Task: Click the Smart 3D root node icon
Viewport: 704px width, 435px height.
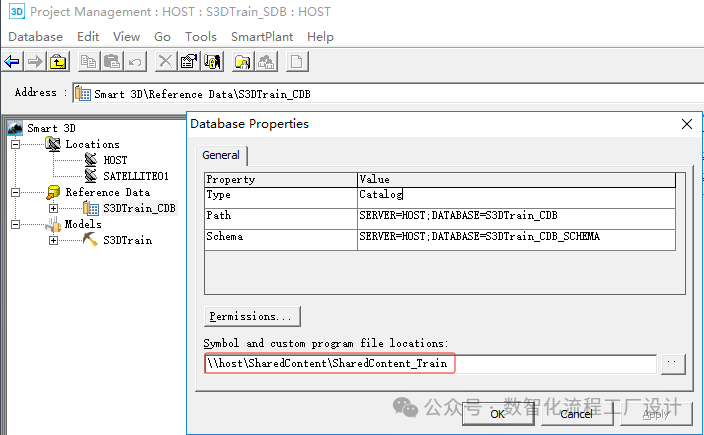Action: click(x=15, y=128)
